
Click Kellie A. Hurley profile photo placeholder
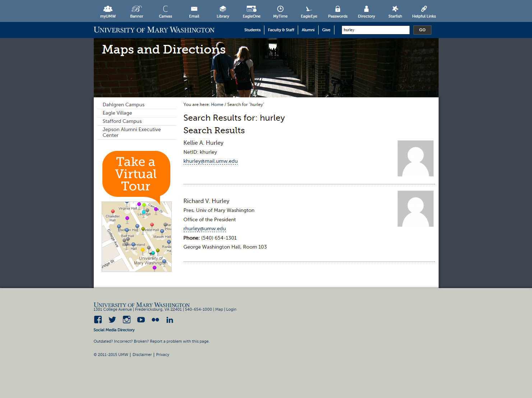[416, 158]
